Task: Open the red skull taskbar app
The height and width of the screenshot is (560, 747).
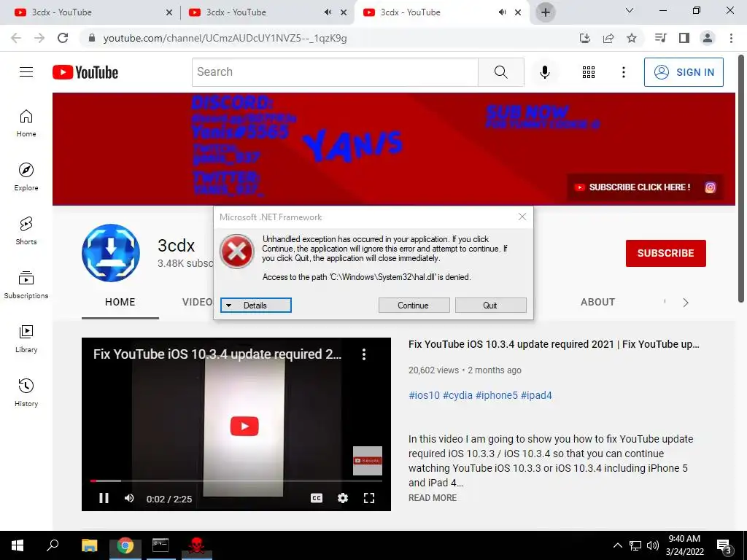Action: pyautogui.click(x=196, y=545)
